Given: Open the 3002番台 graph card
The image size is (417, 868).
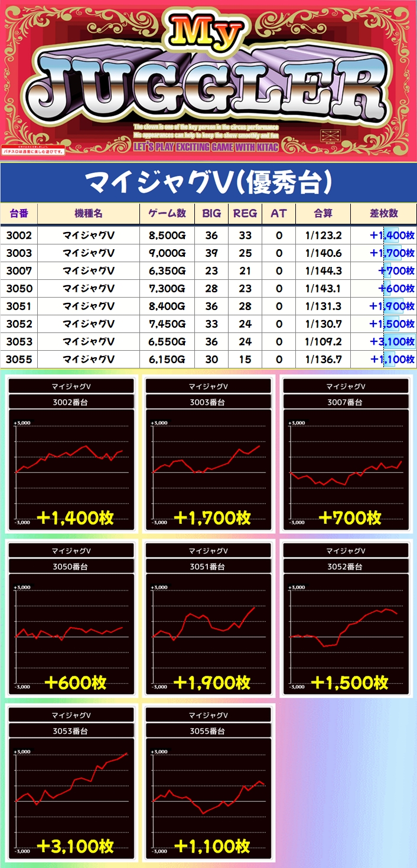Looking at the screenshot, I should coord(71,453).
